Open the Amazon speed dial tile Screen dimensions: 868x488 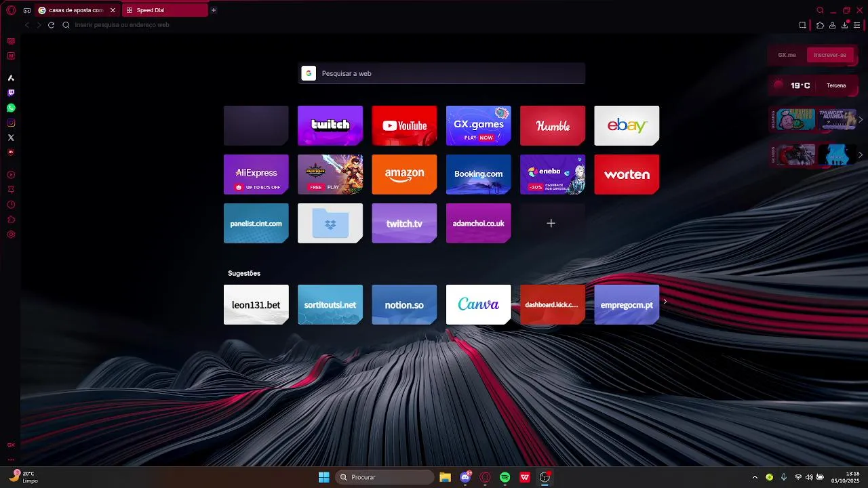click(404, 174)
